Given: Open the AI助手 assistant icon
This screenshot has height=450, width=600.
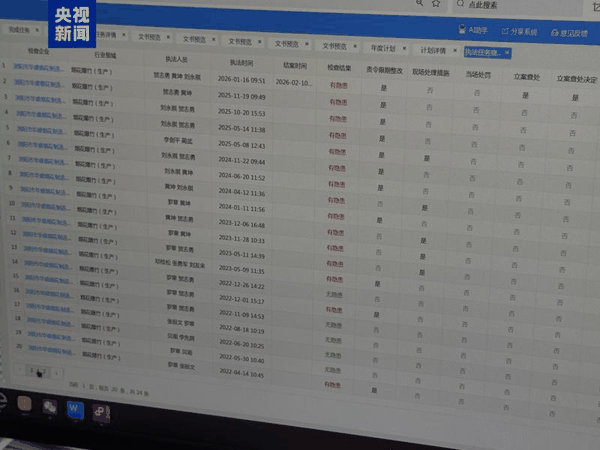Looking at the screenshot, I should [463, 29].
